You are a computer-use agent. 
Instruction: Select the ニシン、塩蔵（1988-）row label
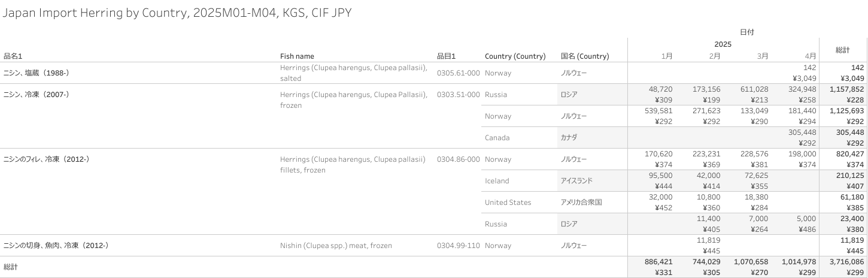click(37, 73)
